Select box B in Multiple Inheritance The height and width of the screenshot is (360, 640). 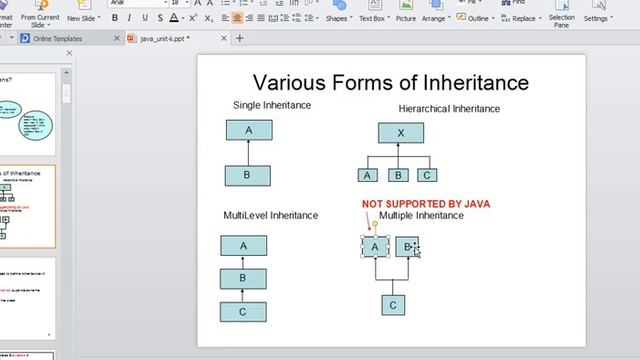pos(407,247)
